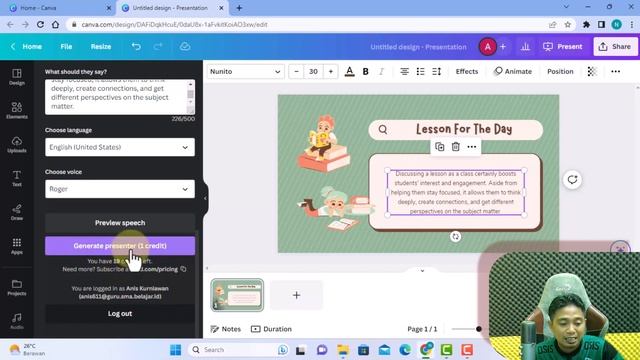Image resolution: width=640 pixels, height=360 pixels.
Task: Open the account avatar A
Action: tap(487, 47)
